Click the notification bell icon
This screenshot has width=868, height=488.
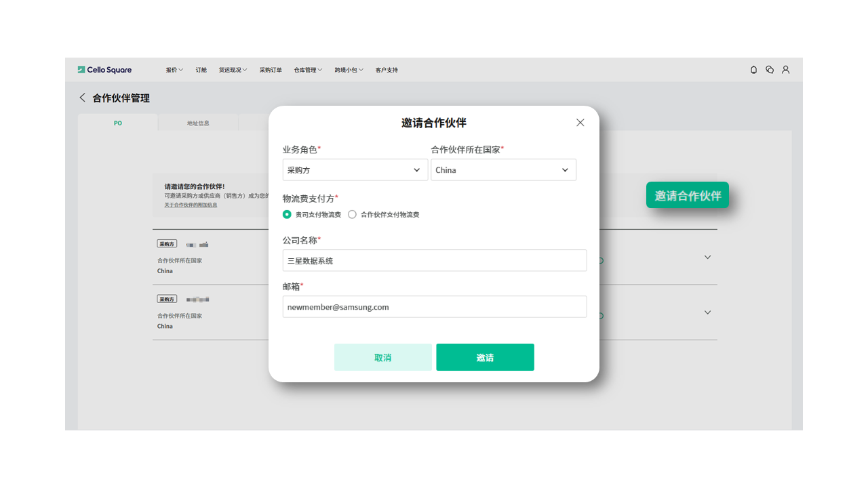[753, 69]
